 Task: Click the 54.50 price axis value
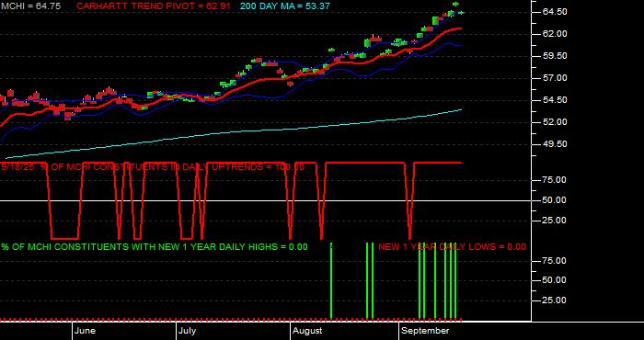point(556,100)
